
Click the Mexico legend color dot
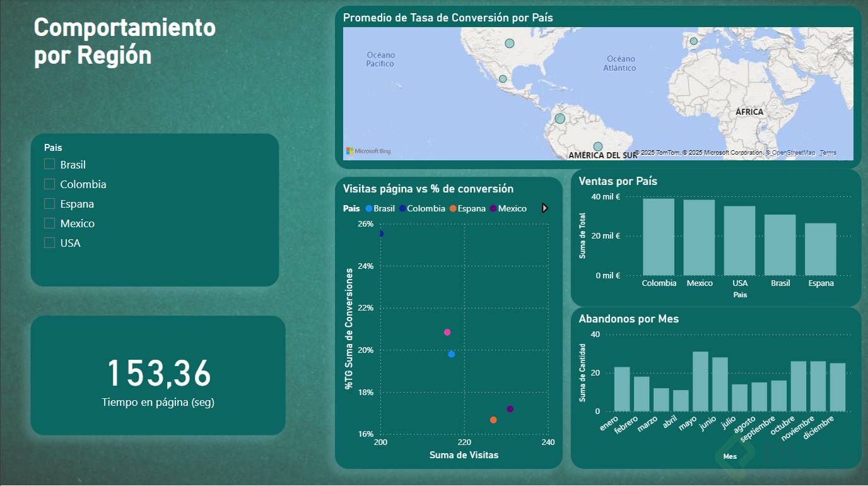click(493, 208)
